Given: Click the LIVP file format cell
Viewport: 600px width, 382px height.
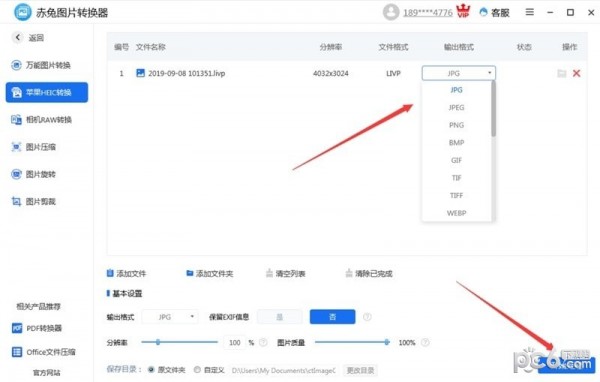Looking at the screenshot, I should click(x=393, y=73).
